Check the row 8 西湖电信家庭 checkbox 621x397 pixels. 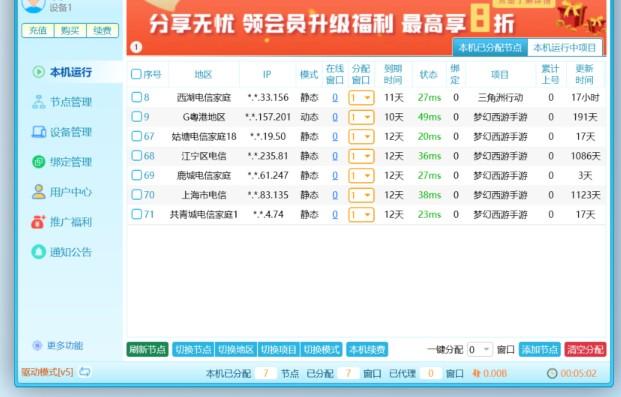pyautogui.click(x=136, y=97)
